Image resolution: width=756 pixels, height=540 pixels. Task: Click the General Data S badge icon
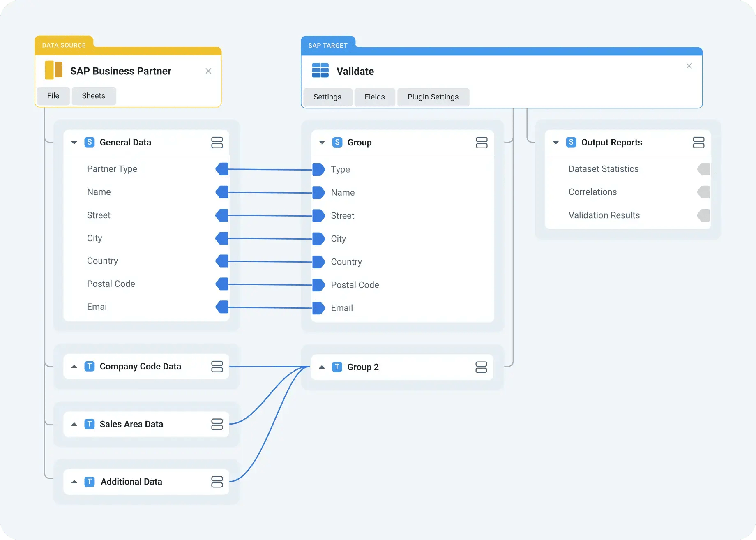90,142
